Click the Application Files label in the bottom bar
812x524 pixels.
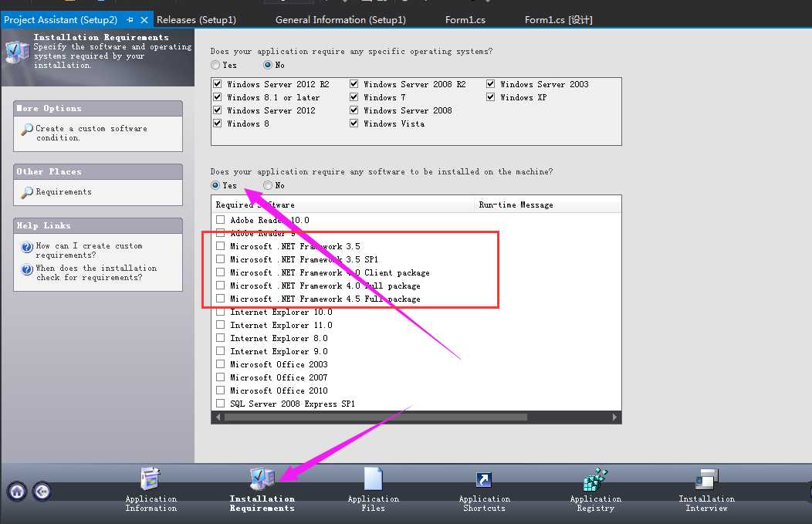click(x=374, y=503)
